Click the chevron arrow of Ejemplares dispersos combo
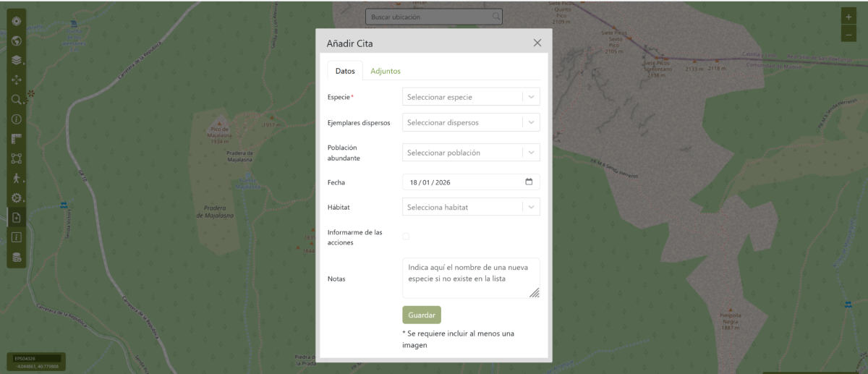 [x=531, y=122]
